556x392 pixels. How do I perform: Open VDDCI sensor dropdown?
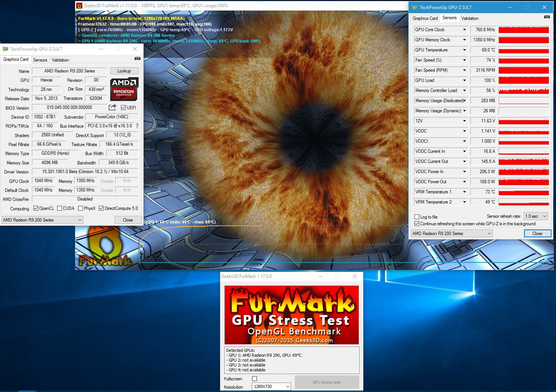click(x=464, y=141)
